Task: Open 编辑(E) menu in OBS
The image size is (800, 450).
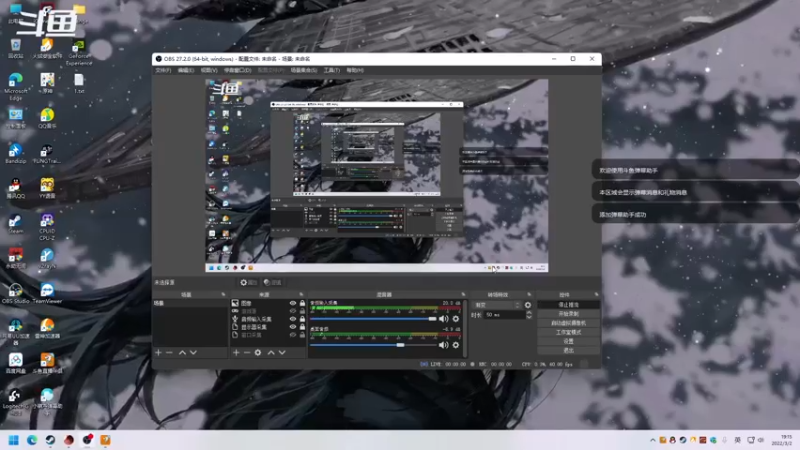Action: [186, 70]
